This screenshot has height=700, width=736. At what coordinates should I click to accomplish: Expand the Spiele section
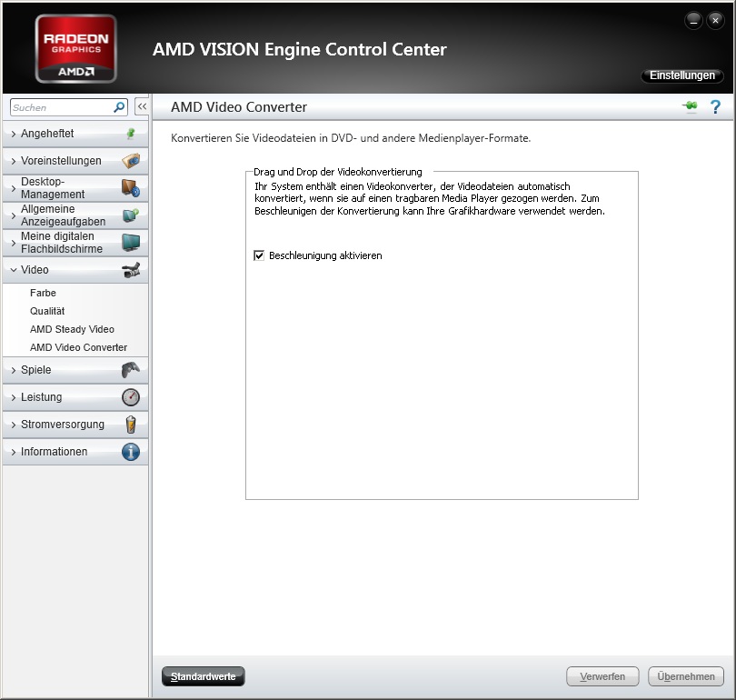pos(75,370)
